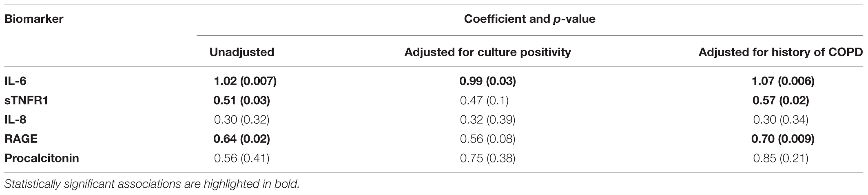Select the IL-6 culture-adjusted value 0.99 (0.03)

coord(487,81)
